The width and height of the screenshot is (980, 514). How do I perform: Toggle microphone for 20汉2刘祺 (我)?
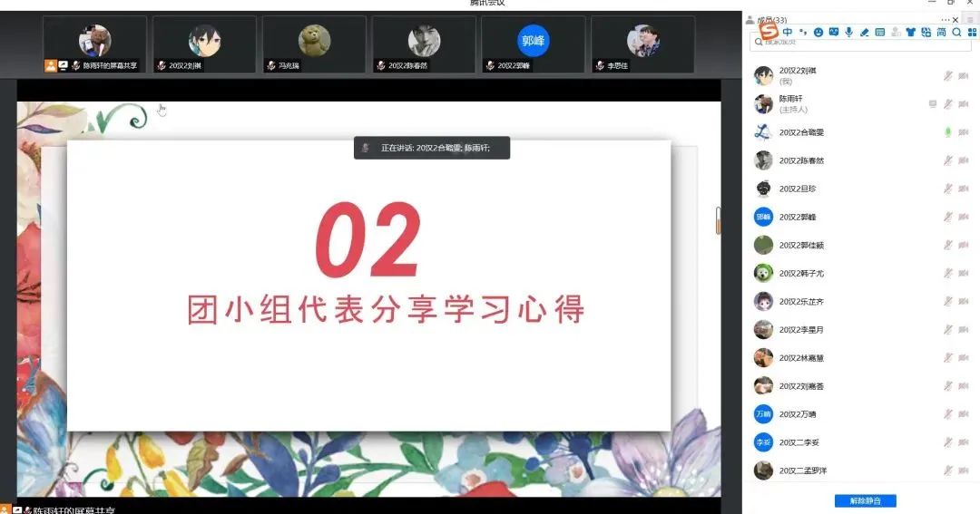point(948,75)
